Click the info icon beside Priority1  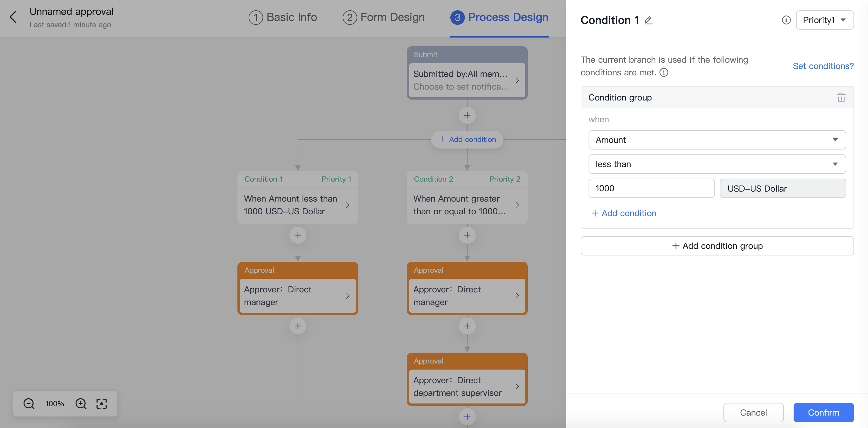point(786,20)
